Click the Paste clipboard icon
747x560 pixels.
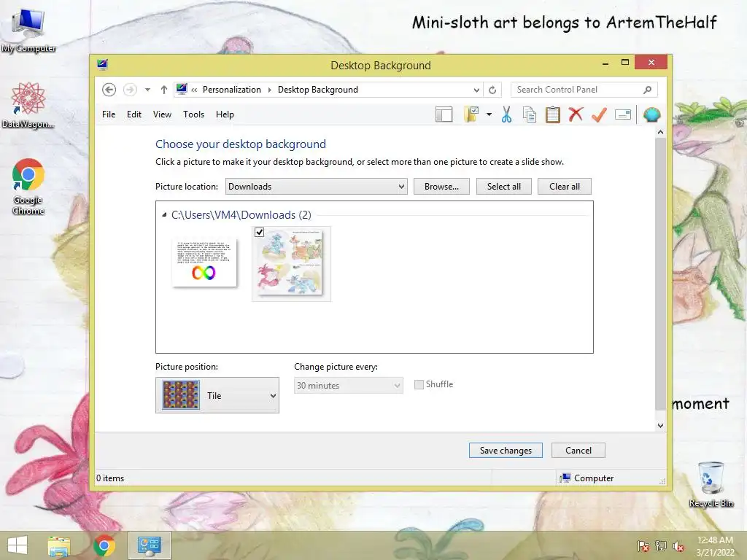point(553,114)
